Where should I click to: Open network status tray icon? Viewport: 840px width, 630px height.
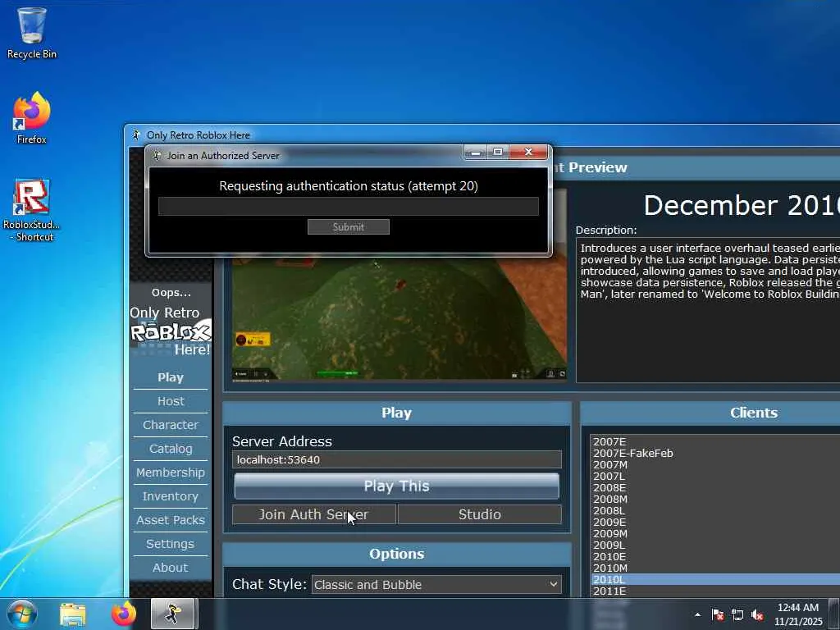point(737,614)
